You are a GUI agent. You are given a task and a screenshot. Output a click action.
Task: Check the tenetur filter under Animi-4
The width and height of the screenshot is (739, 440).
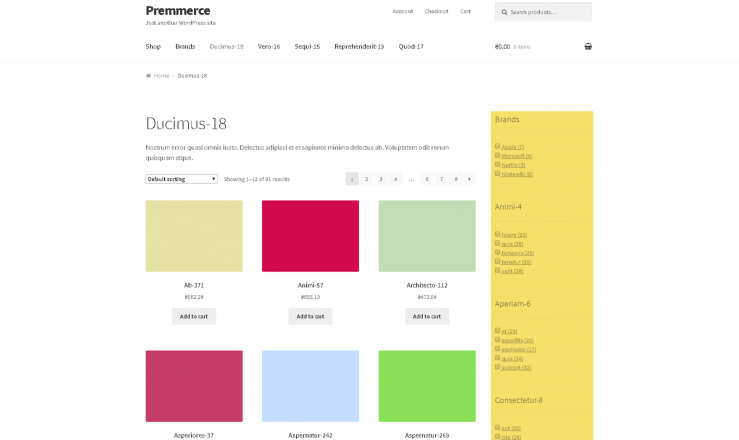(x=497, y=261)
